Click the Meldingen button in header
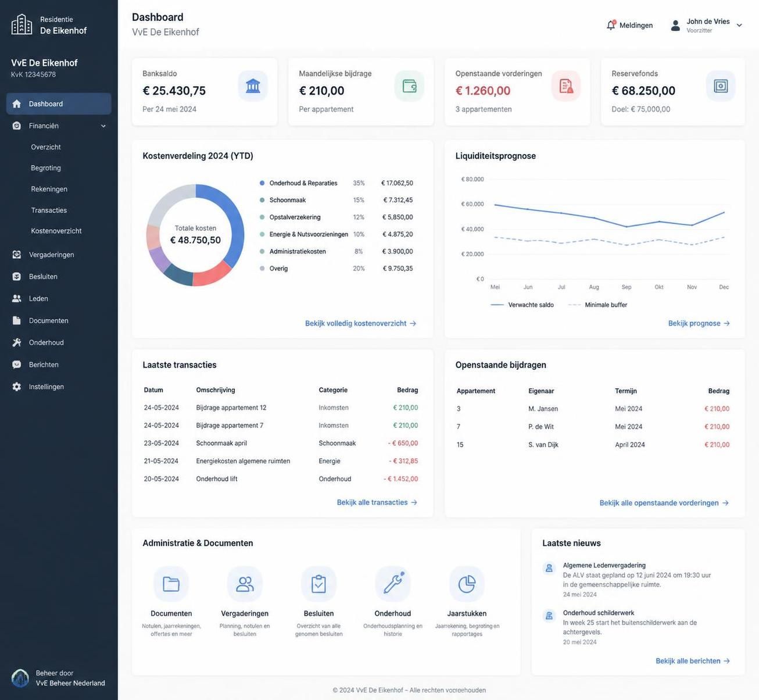Viewport: 759px width, 700px height. pos(629,26)
